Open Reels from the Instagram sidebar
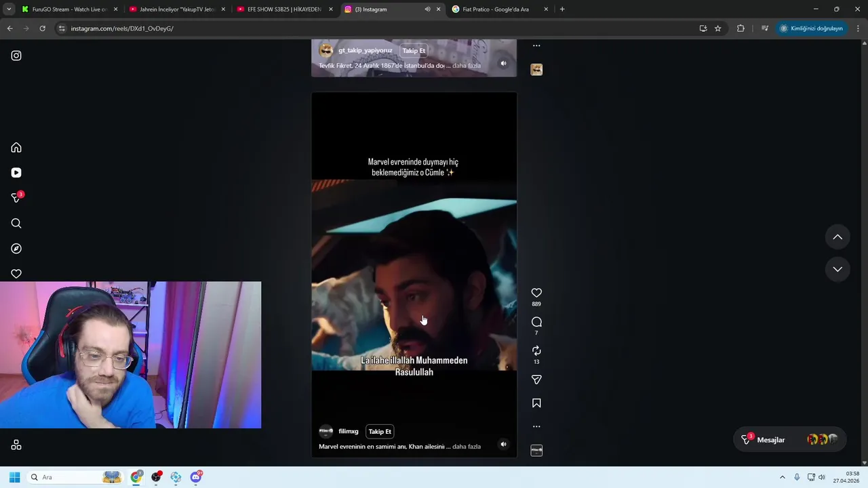Screen dimensions: 868x488 tap(16, 173)
